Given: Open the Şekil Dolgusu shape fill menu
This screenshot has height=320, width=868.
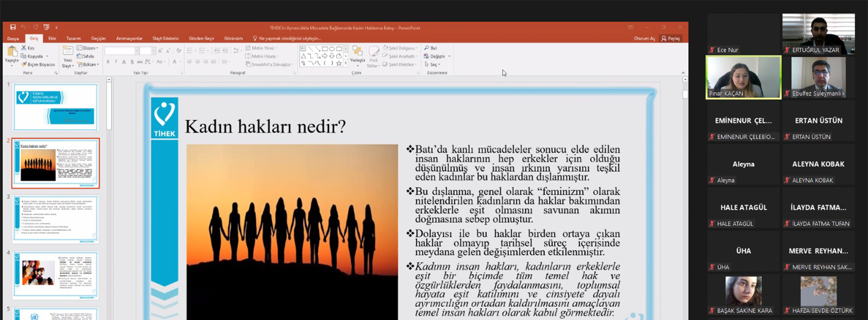Looking at the screenshot, I should click(400, 48).
